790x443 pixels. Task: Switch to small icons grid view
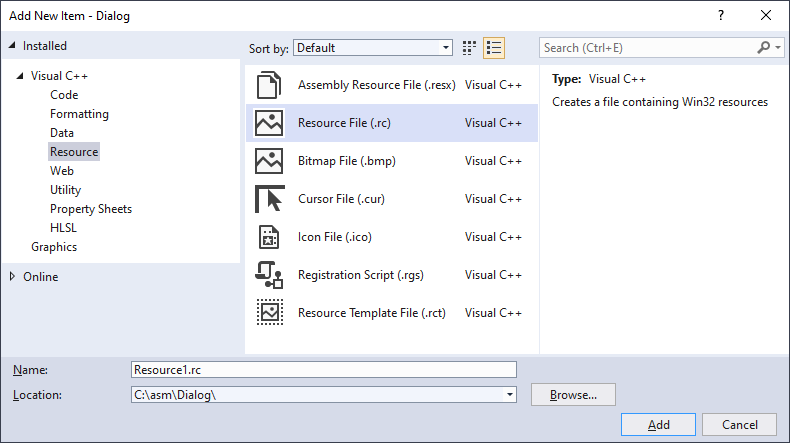pos(469,48)
